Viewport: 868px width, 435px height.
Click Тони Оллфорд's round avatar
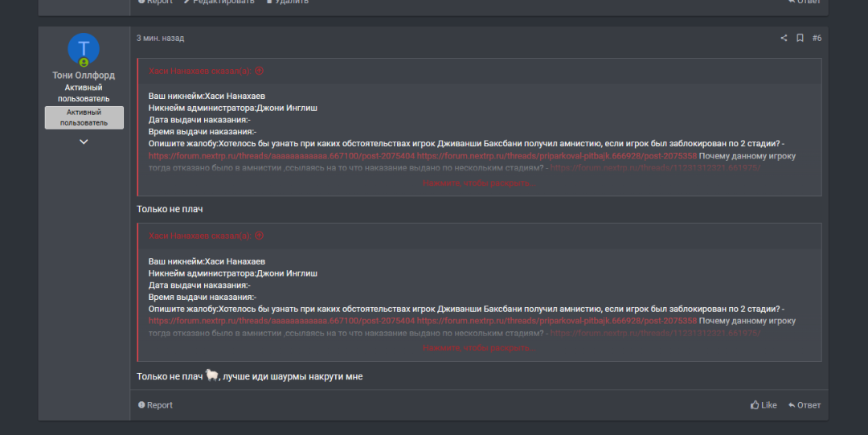84,50
